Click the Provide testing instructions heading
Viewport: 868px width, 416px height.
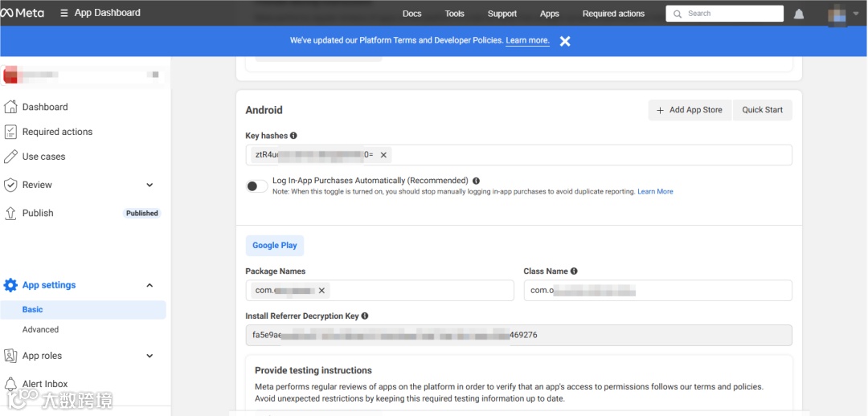coord(313,370)
